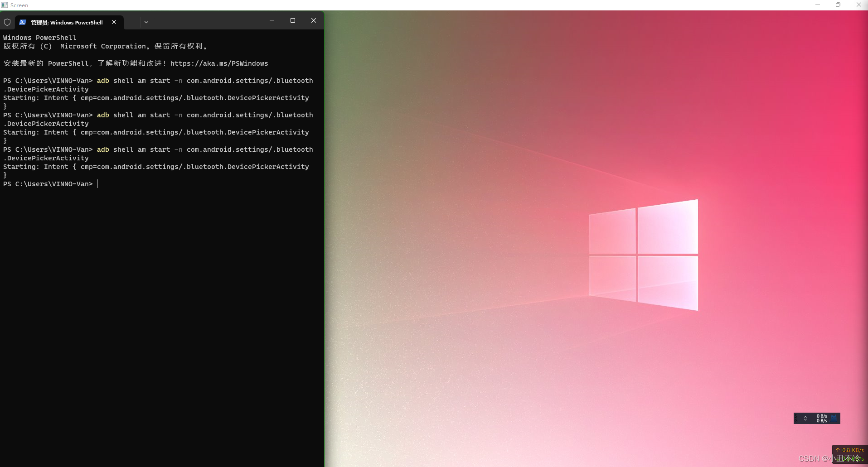Click the empty PS prompt with cursor
868x467 pixels.
(x=50, y=184)
